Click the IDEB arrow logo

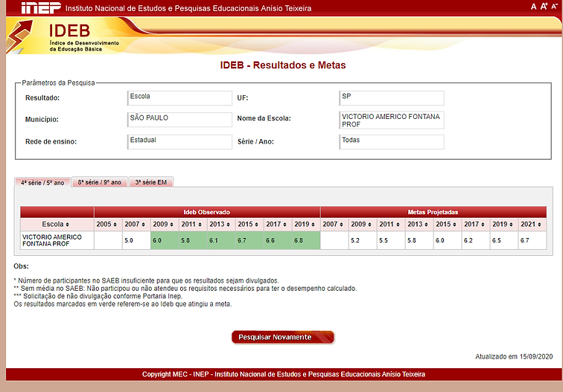point(20,36)
